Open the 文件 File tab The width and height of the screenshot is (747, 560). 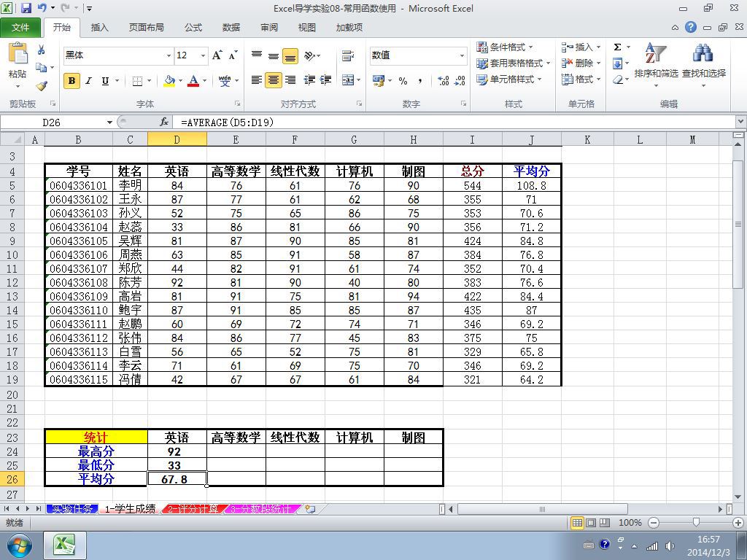20,28
